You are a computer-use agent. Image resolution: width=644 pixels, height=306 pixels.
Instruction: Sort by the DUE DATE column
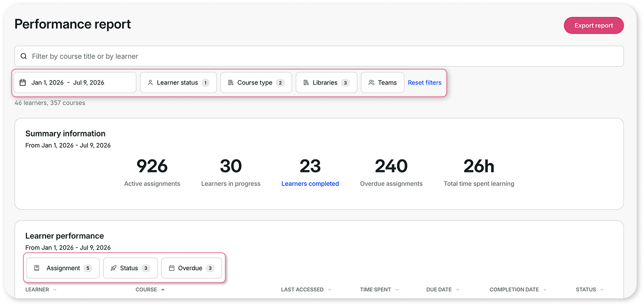pos(443,290)
